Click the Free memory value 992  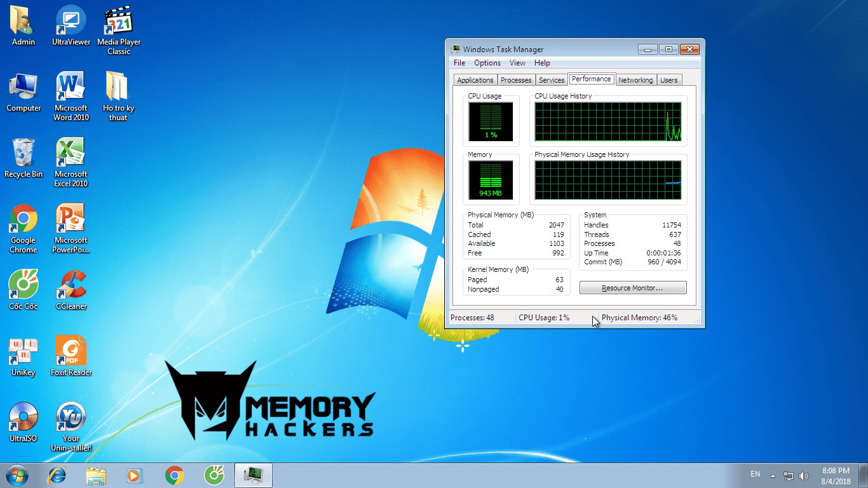tap(559, 253)
